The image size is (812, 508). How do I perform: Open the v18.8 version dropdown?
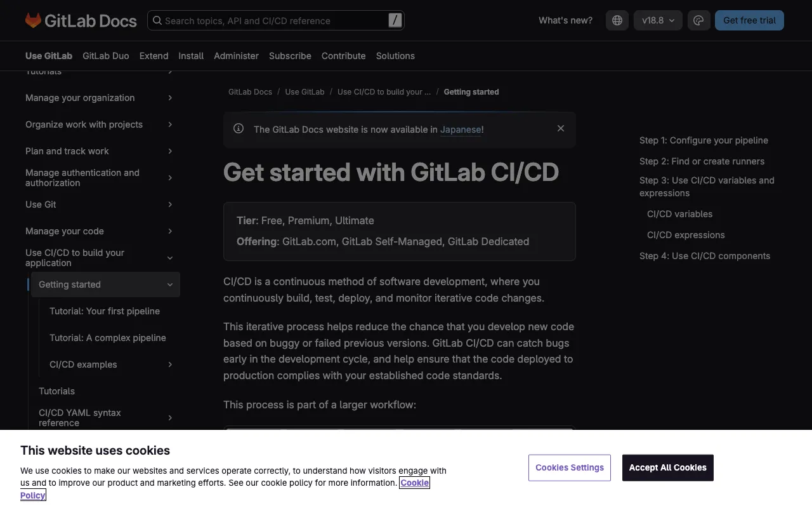(x=658, y=20)
